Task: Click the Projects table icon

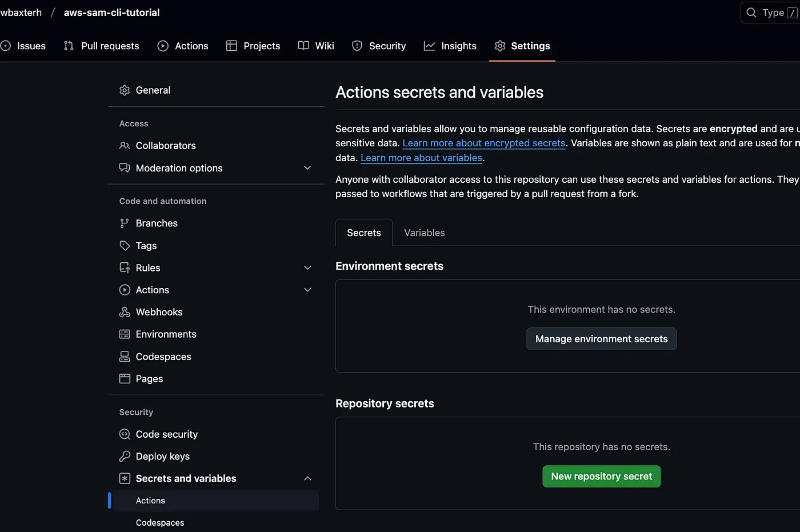Action: click(231, 46)
